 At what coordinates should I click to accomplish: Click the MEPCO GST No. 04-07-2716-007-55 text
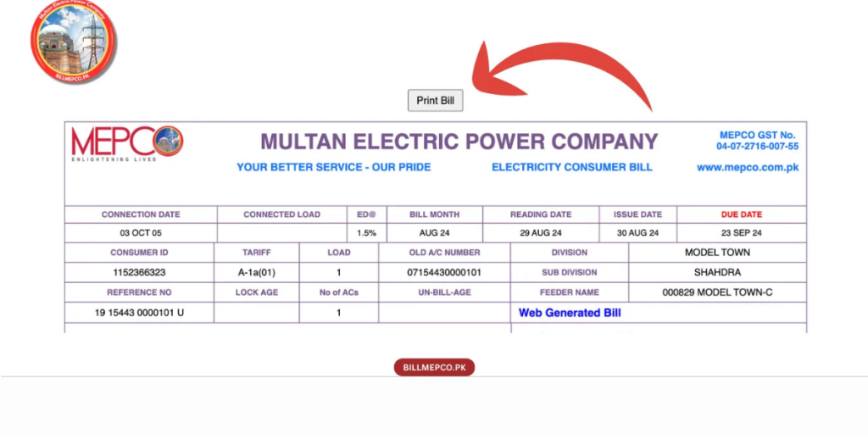point(757,141)
